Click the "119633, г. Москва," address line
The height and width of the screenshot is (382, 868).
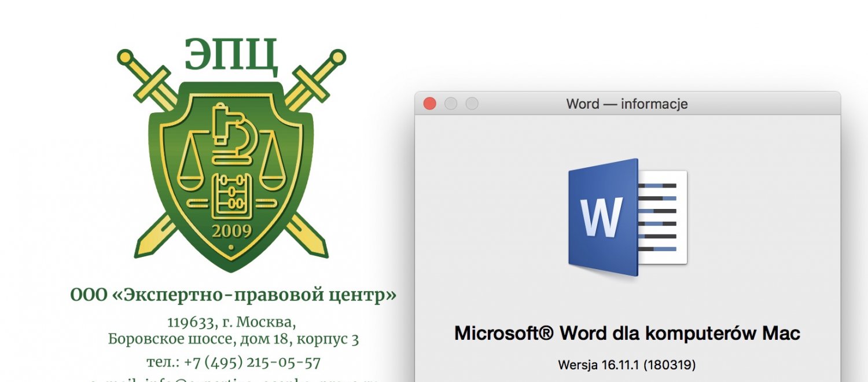click(232, 321)
